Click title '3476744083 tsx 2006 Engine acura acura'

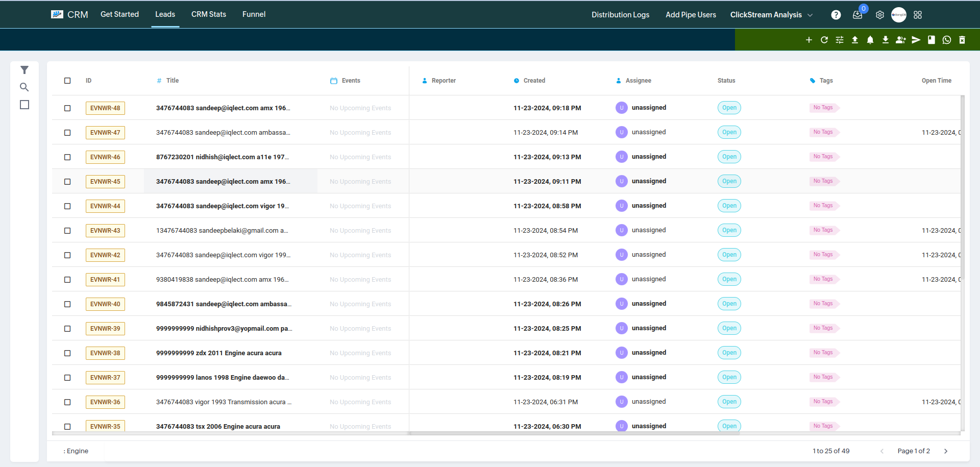(218, 427)
